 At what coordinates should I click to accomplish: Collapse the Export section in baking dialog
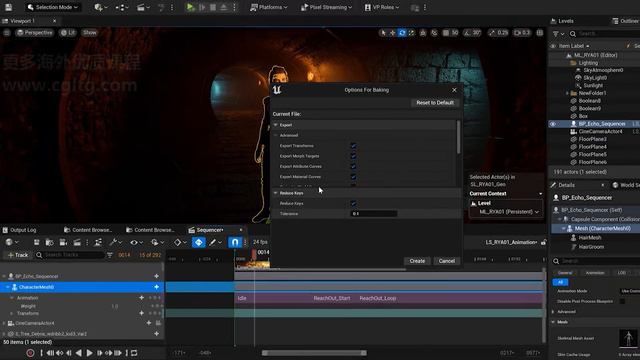pos(276,125)
